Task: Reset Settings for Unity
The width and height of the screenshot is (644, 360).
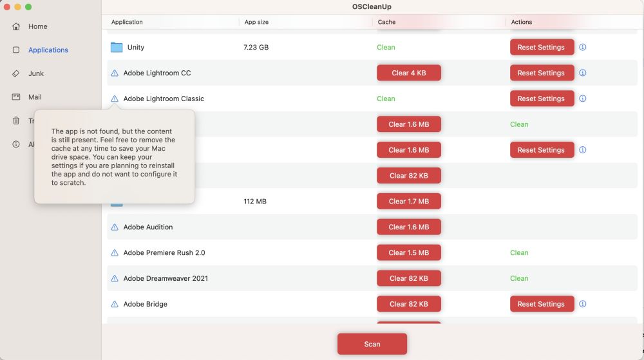Action: pos(541,47)
